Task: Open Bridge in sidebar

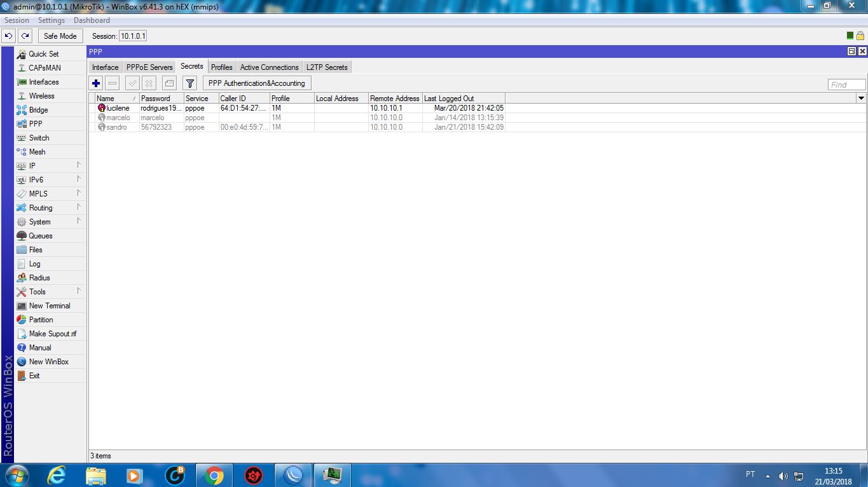Action: (x=50, y=110)
